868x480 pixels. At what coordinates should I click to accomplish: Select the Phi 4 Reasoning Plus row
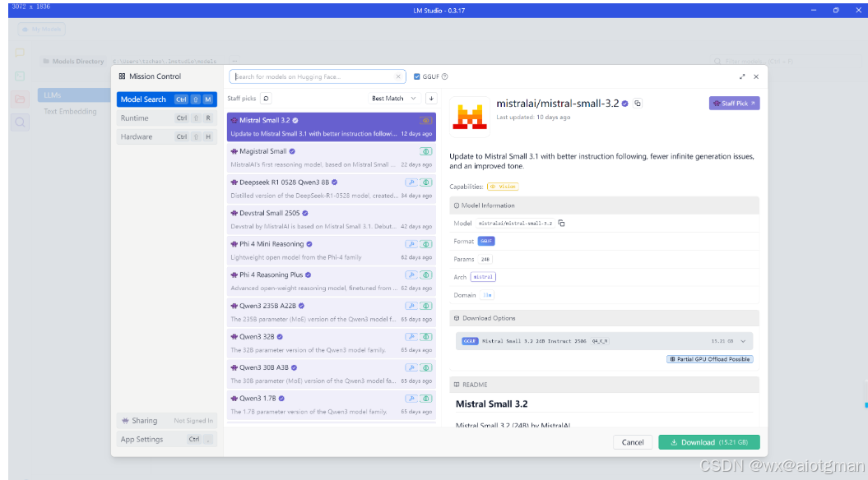pyautogui.click(x=332, y=282)
